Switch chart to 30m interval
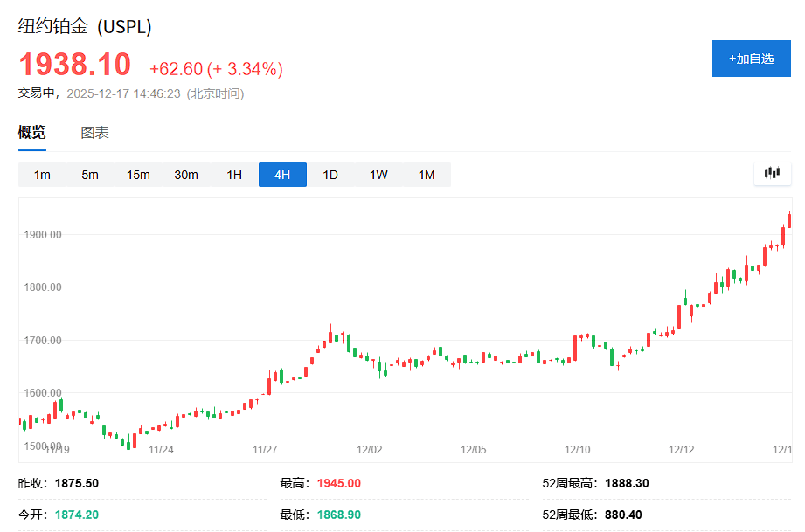 click(186, 175)
